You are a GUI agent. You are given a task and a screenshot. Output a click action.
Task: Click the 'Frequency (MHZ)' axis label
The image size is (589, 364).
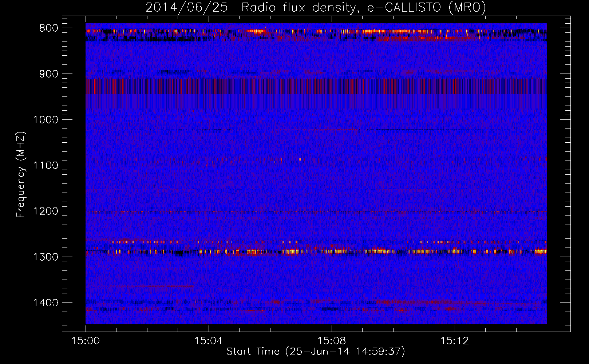pos(21,175)
